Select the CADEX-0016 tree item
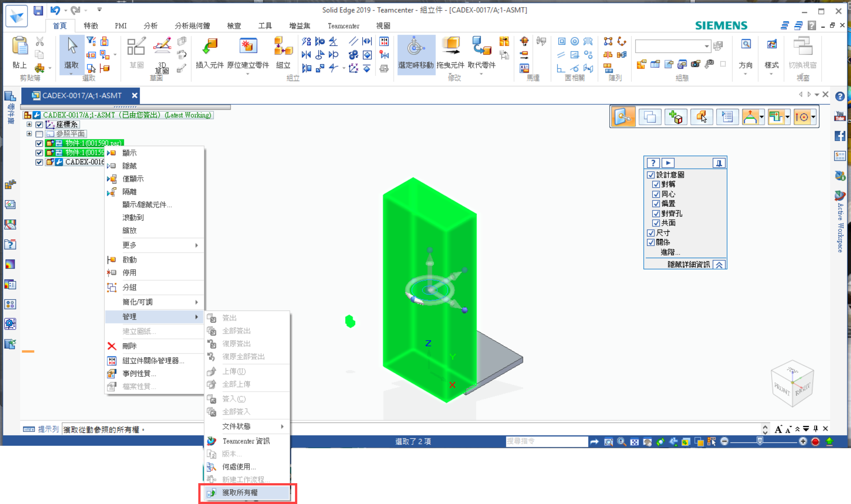Viewport: 851px width, 504px height. 85,162
